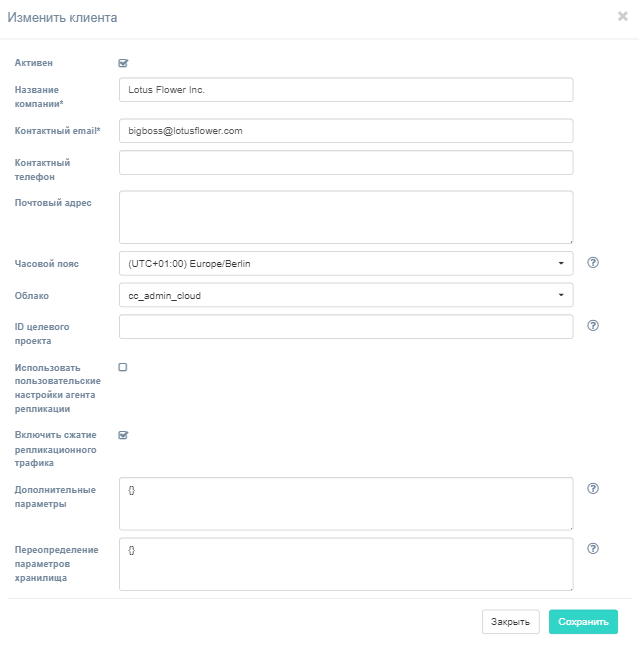Expand the Облако cloud dropdown
This screenshot has width=639, height=653.
point(345,295)
